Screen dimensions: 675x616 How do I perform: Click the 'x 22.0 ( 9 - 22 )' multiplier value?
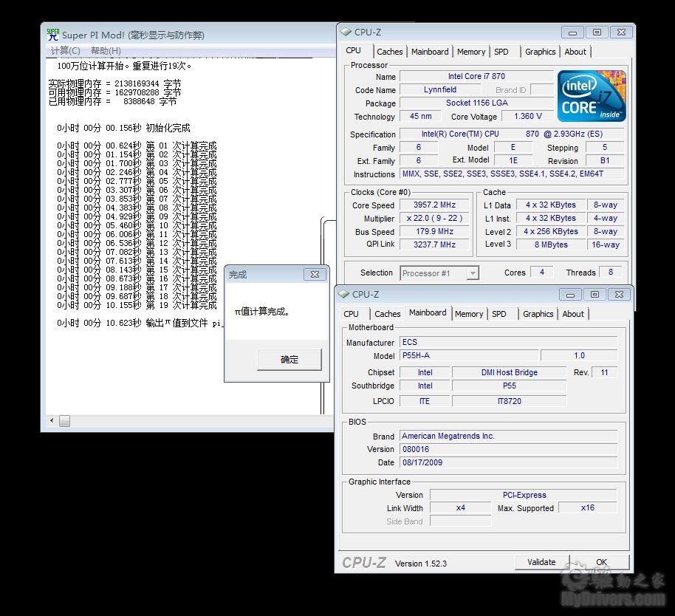pyautogui.click(x=434, y=218)
